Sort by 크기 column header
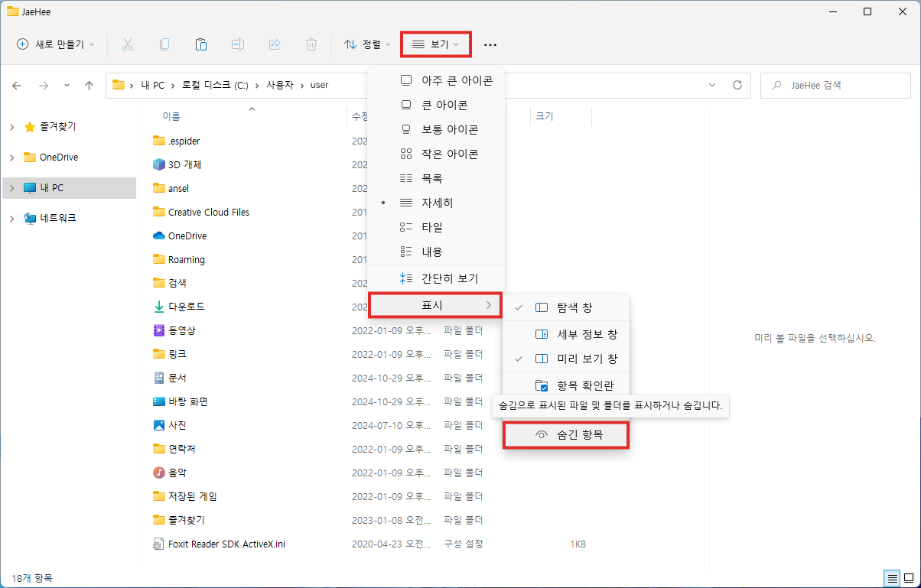The image size is (921, 588). point(544,116)
